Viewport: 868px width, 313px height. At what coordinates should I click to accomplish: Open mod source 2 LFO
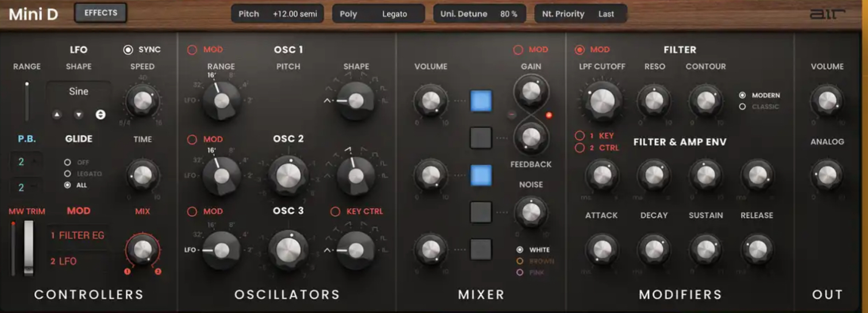tap(78, 261)
